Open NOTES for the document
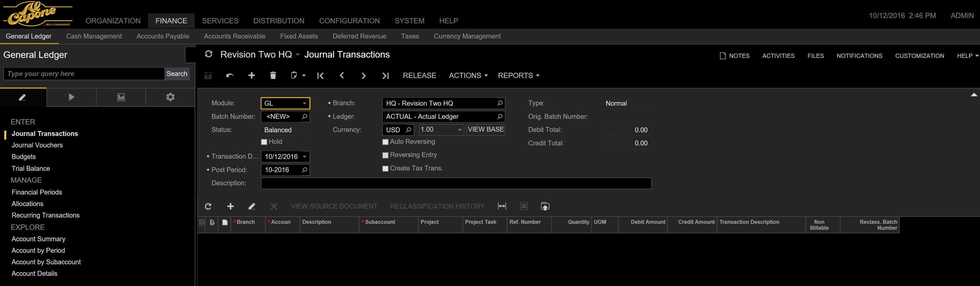 coord(735,56)
